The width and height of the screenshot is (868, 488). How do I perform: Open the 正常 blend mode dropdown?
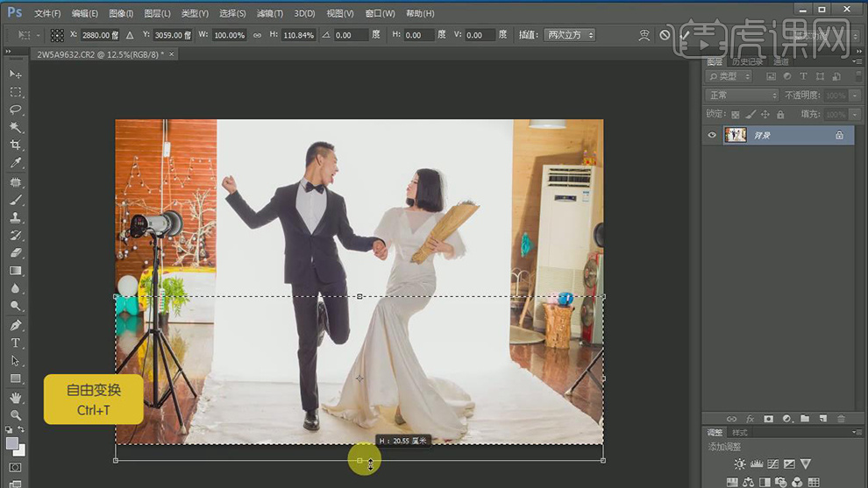[742, 95]
